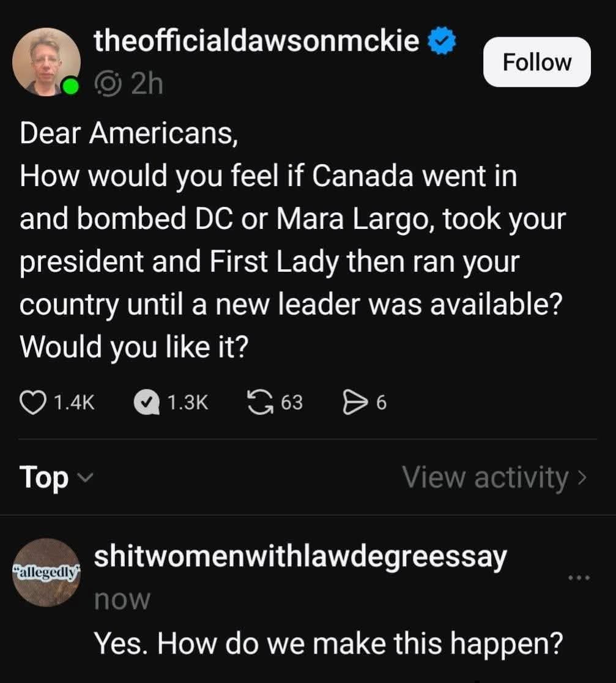Click the green online status dot
Screen dimensions: 616x683
pyautogui.click(x=72, y=86)
